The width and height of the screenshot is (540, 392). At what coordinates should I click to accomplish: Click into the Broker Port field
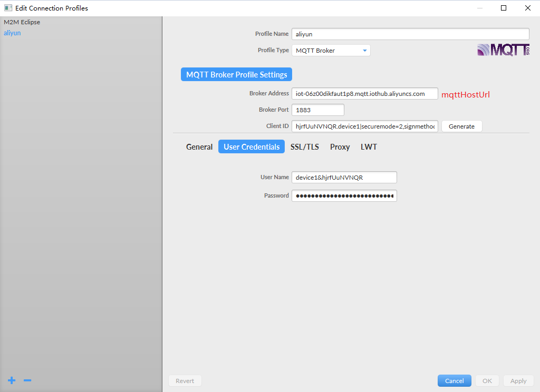(318, 110)
